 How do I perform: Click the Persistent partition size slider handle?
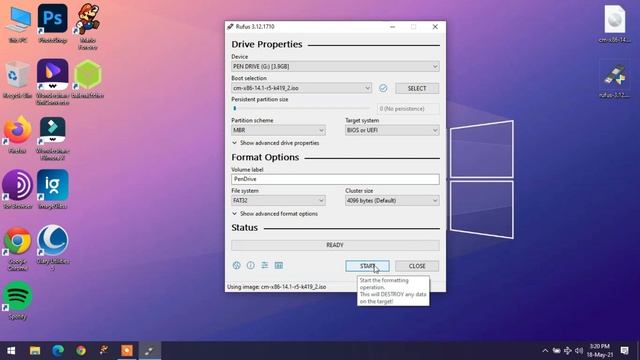tap(235, 109)
